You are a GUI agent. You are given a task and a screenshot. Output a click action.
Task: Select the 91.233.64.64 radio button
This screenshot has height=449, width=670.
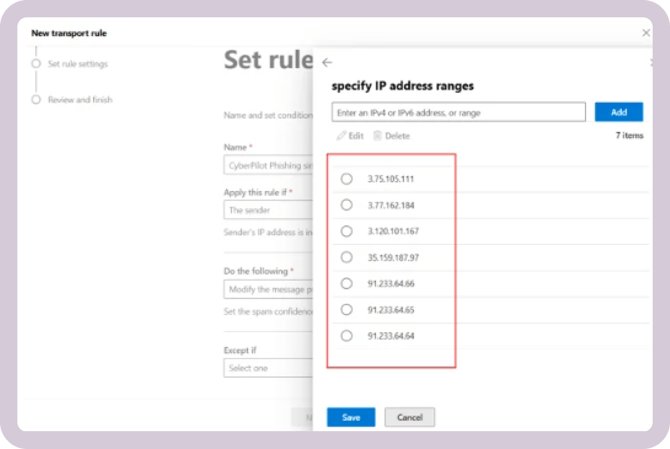347,336
